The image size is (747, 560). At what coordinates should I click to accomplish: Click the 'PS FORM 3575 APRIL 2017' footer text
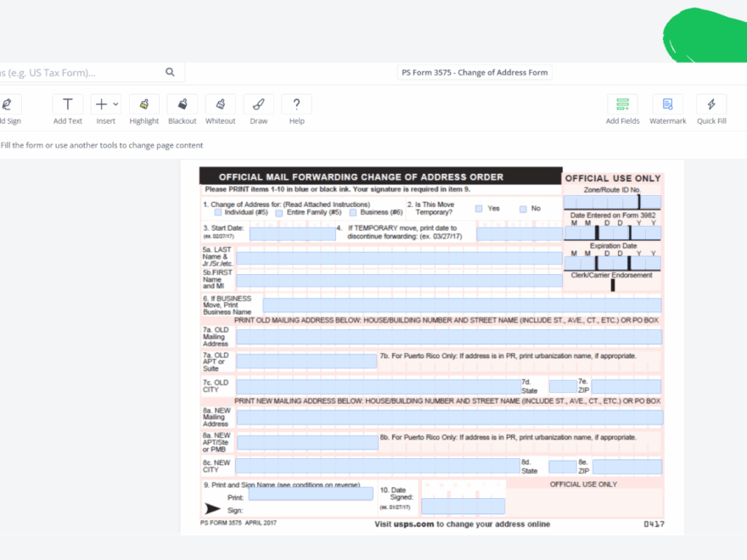pyautogui.click(x=239, y=523)
